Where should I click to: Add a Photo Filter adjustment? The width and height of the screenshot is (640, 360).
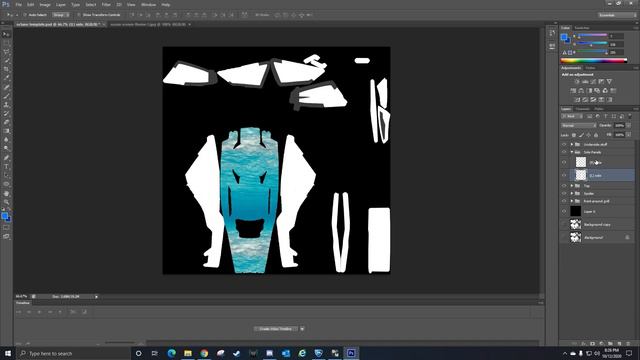[597, 91]
